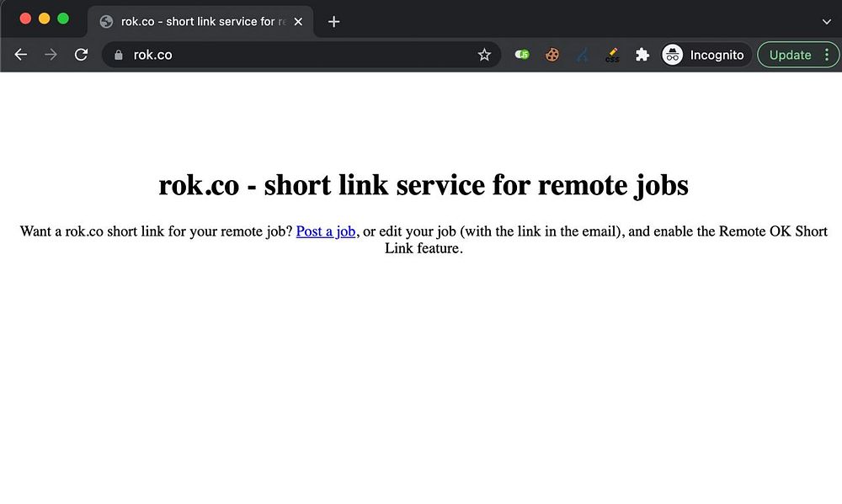Click the 'Link feature.' text
Viewport: 842px width, 504px height.
pyautogui.click(x=424, y=248)
